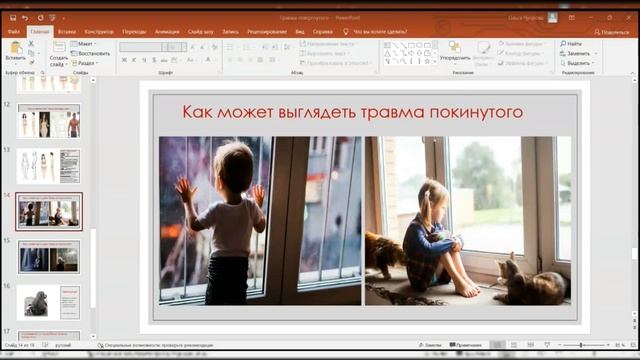Expand the shapes gallery more arrow
Image resolution: width=640 pixels, height=360 pixels.
435,62
